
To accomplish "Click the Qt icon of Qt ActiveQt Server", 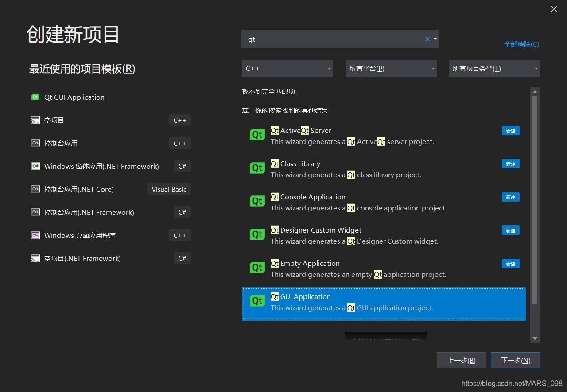I will 257,135.
